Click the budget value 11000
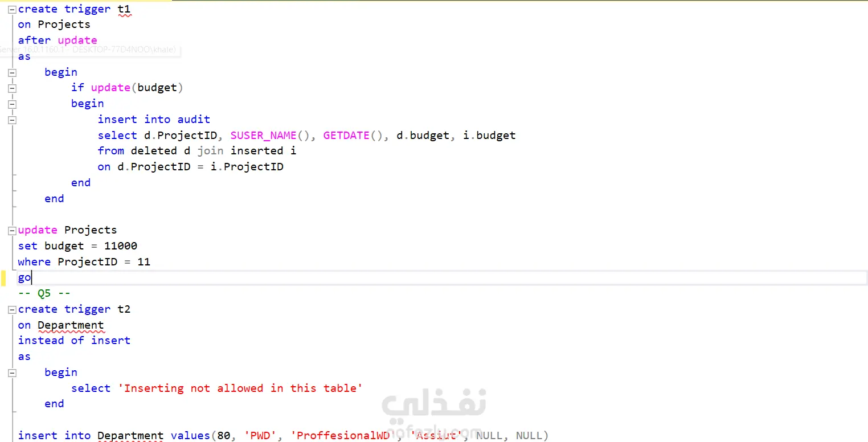The image size is (868, 442). (x=121, y=246)
